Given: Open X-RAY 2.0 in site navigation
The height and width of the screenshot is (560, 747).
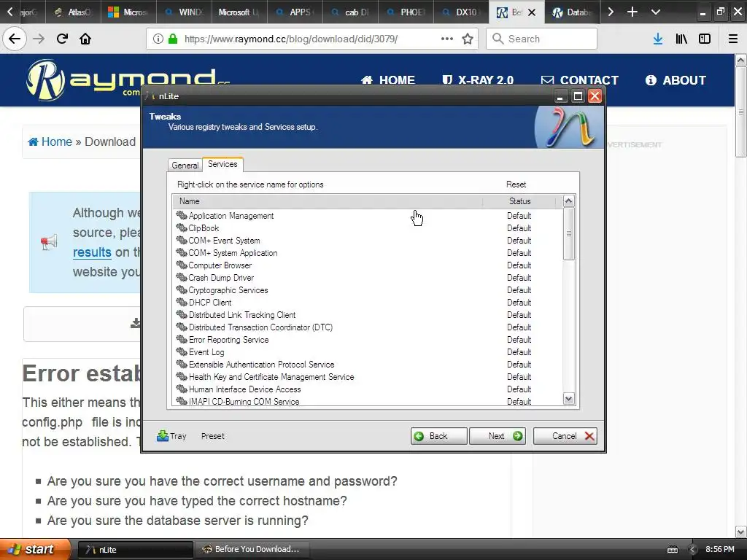Looking at the screenshot, I should (478, 80).
